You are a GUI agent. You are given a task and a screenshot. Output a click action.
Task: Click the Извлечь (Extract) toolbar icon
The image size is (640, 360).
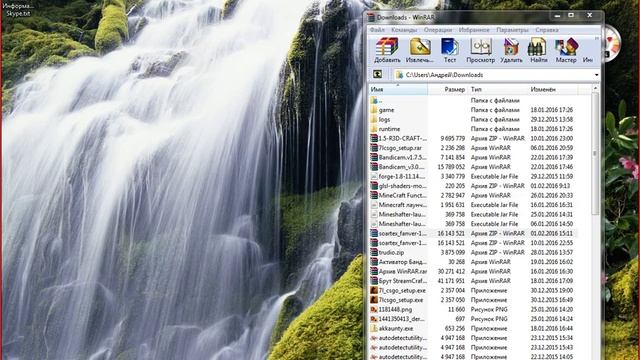(420, 50)
